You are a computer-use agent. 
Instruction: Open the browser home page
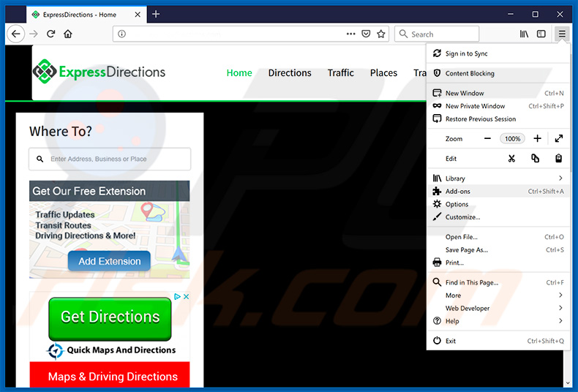(x=68, y=34)
